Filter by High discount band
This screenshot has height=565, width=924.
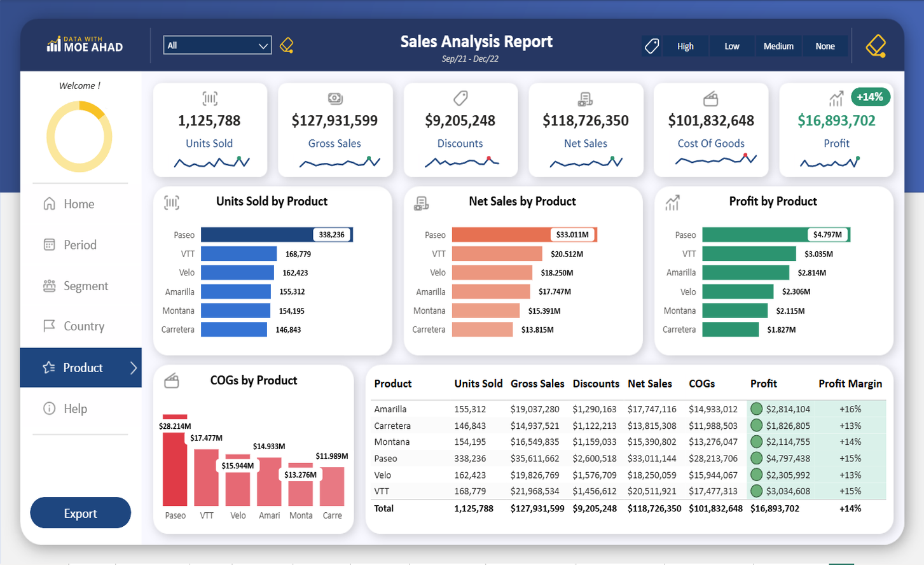[x=686, y=46]
